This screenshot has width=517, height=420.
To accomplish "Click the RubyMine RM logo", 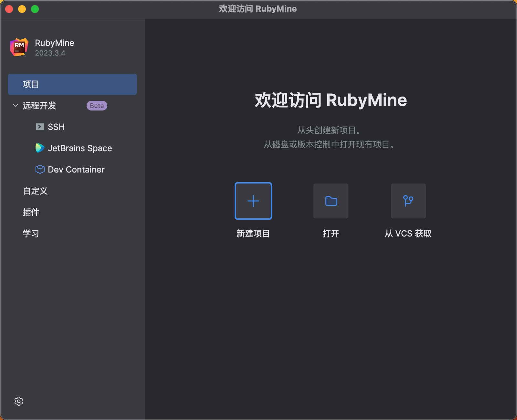I will coord(19,47).
